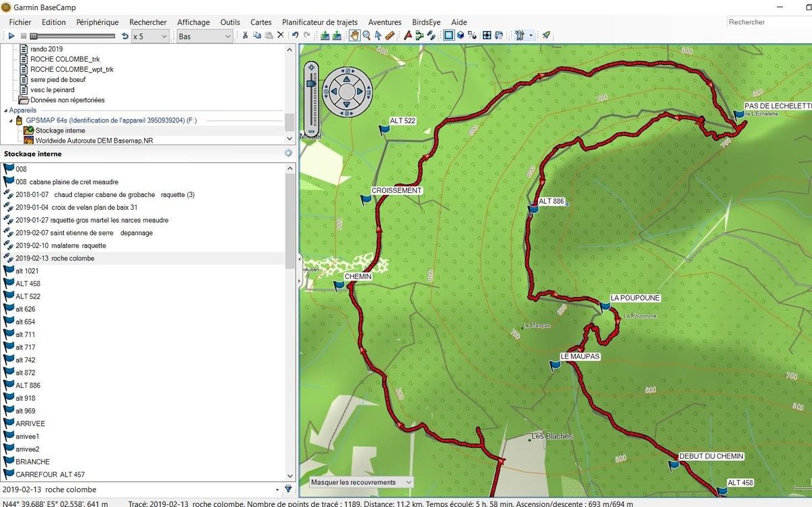Select track 2019-02-13 roche colombe in list
The height and width of the screenshot is (507, 812).
[x=55, y=259]
